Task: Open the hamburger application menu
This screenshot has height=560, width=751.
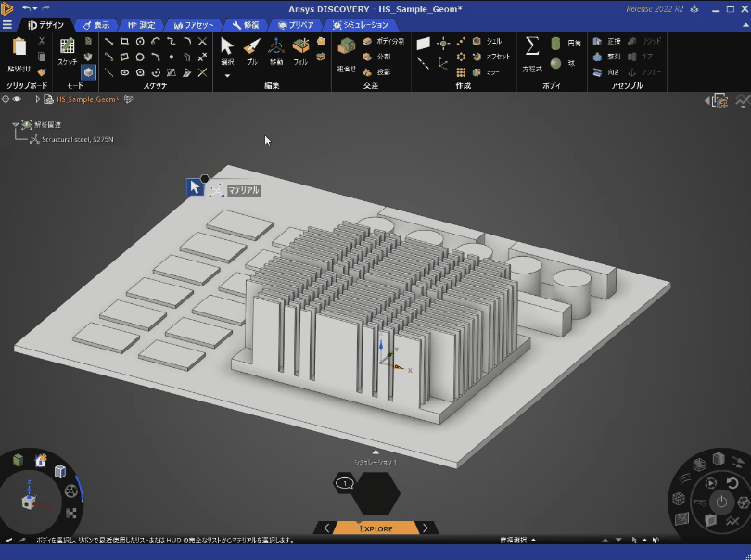Action: [x=7, y=25]
